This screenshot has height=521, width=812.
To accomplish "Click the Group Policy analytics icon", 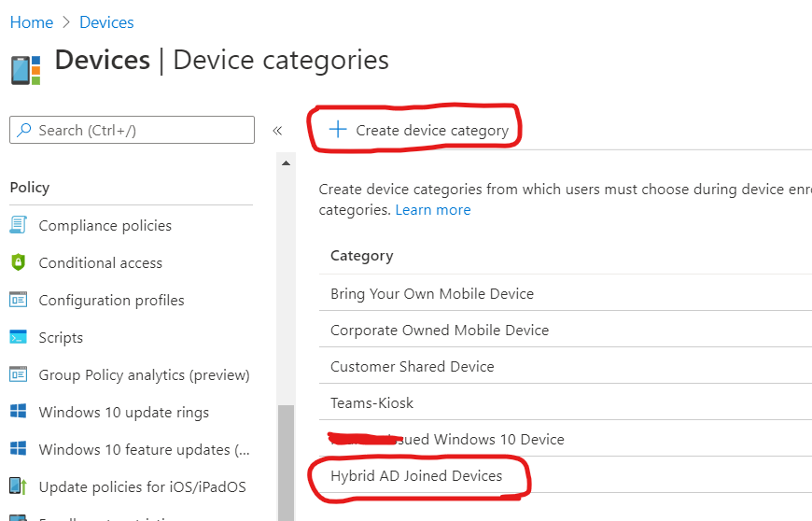I will (x=19, y=374).
